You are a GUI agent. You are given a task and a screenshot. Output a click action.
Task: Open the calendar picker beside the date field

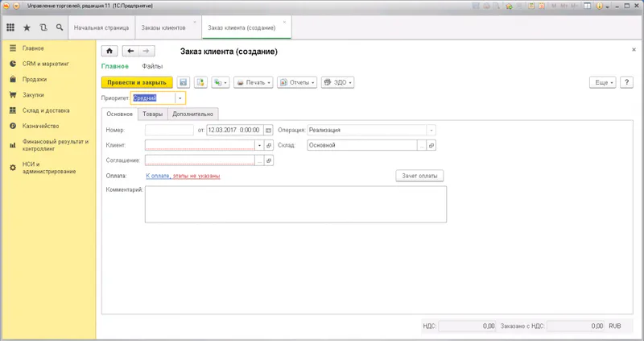267,130
